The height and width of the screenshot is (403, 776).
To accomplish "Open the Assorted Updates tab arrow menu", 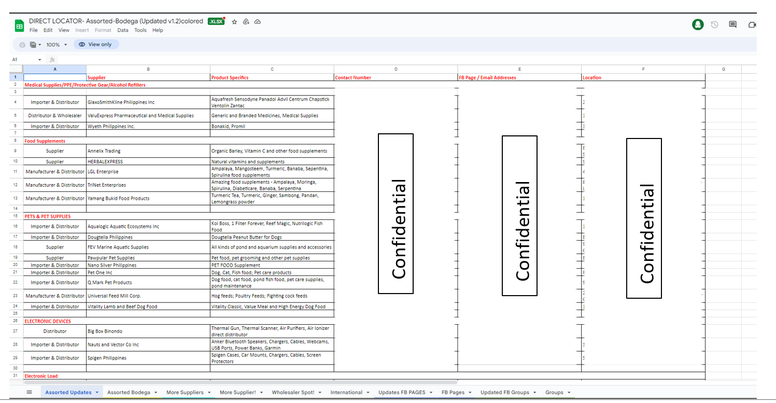I will pos(97,392).
